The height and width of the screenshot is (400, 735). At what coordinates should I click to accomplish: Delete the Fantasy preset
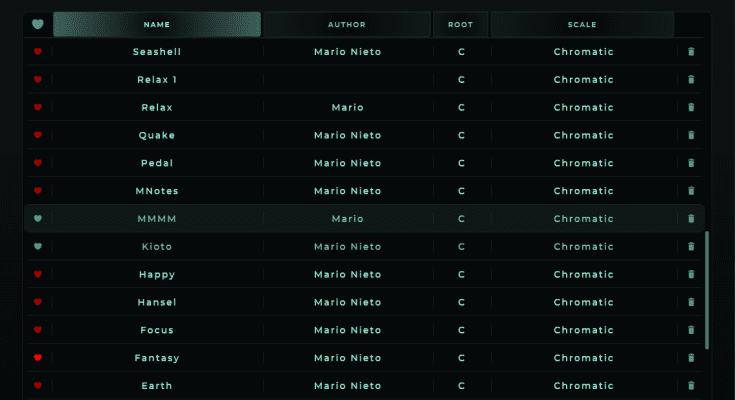(x=691, y=358)
